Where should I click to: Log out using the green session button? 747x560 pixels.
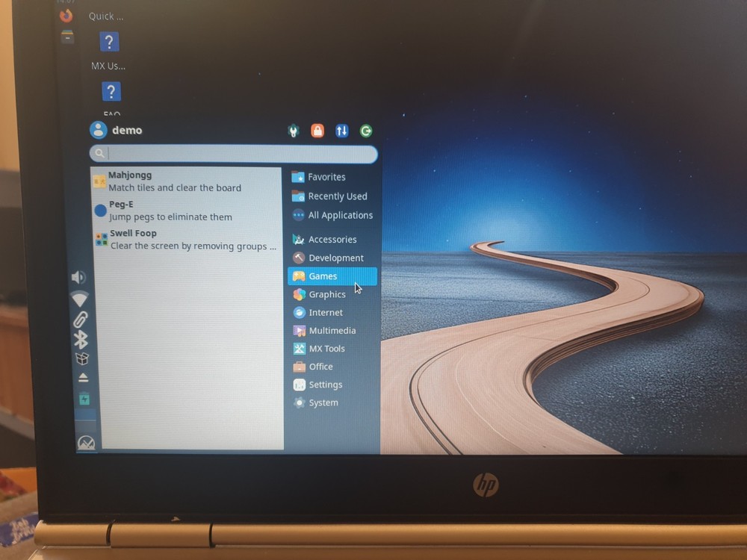tap(366, 131)
